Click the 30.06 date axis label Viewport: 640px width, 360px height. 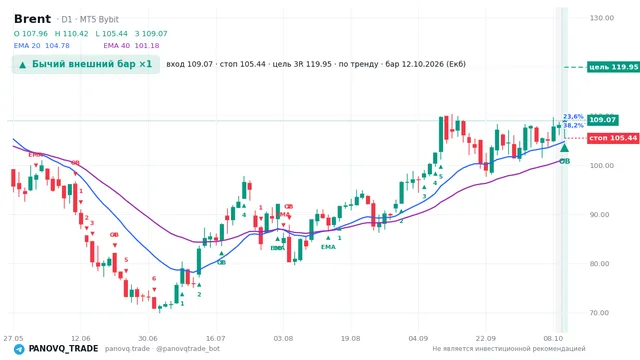148,338
